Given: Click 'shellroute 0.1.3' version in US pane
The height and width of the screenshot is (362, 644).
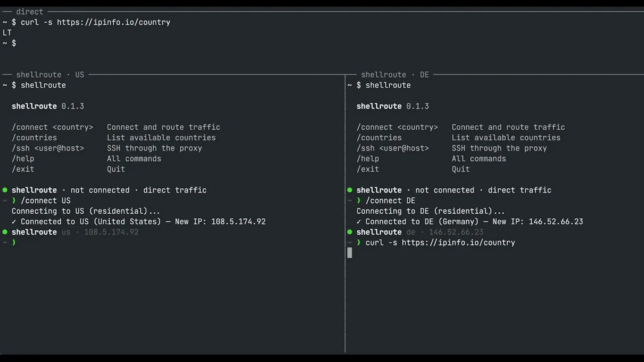Looking at the screenshot, I should (x=48, y=106).
